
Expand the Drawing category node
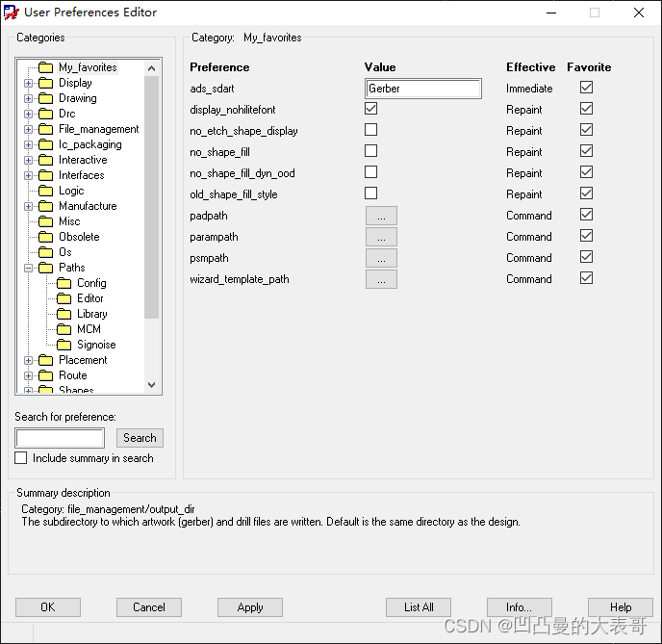tap(28, 99)
